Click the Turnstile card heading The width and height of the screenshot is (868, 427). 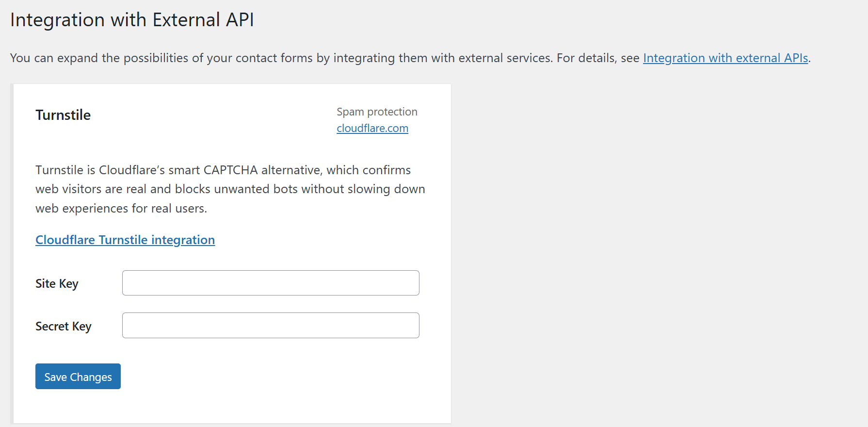(x=63, y=115)
